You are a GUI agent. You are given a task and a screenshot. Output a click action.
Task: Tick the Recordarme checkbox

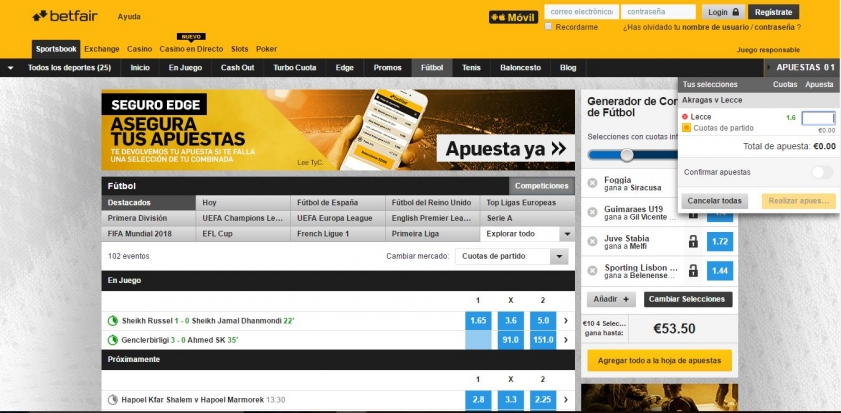coord(548,27)
